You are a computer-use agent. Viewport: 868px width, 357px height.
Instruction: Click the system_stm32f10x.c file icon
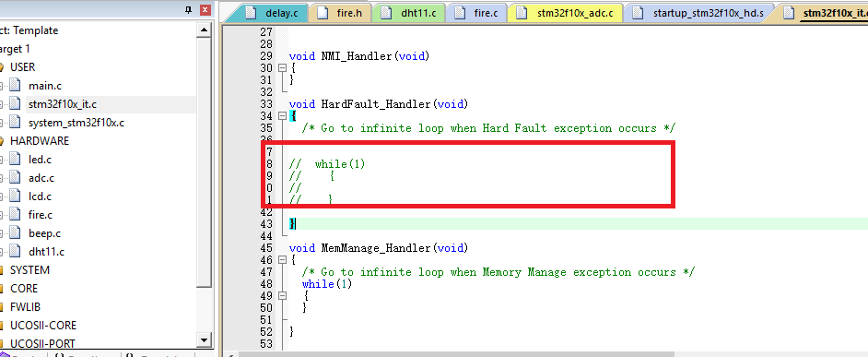(16, 123)
